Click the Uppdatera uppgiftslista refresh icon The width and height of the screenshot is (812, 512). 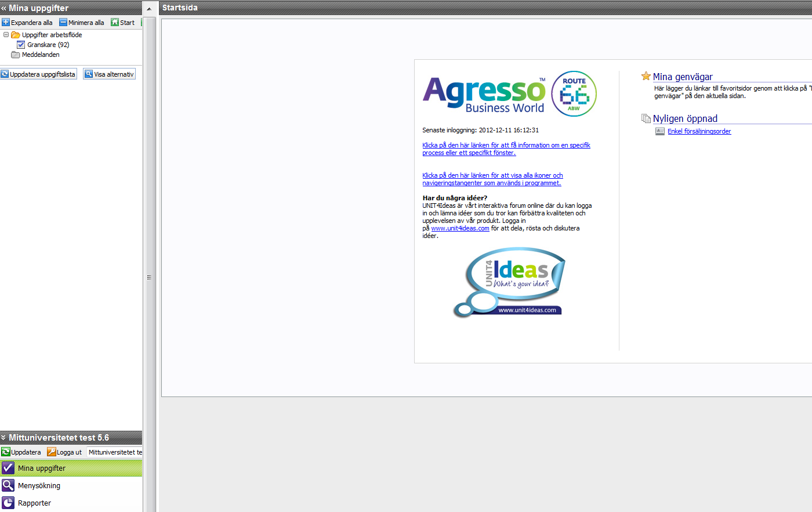[x=5, y=74]
